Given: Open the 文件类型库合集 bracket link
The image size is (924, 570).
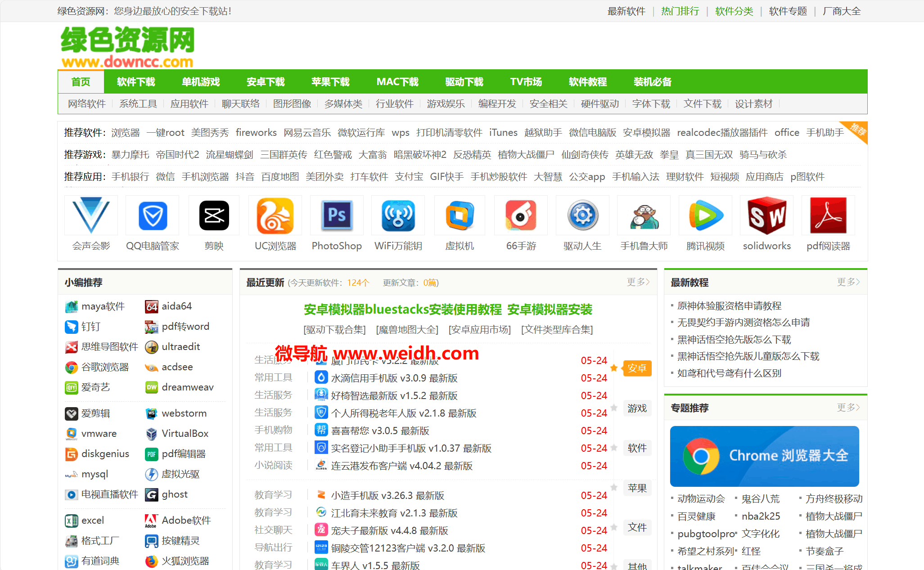Looking at the screenshot, I should (x=557, y=330).
